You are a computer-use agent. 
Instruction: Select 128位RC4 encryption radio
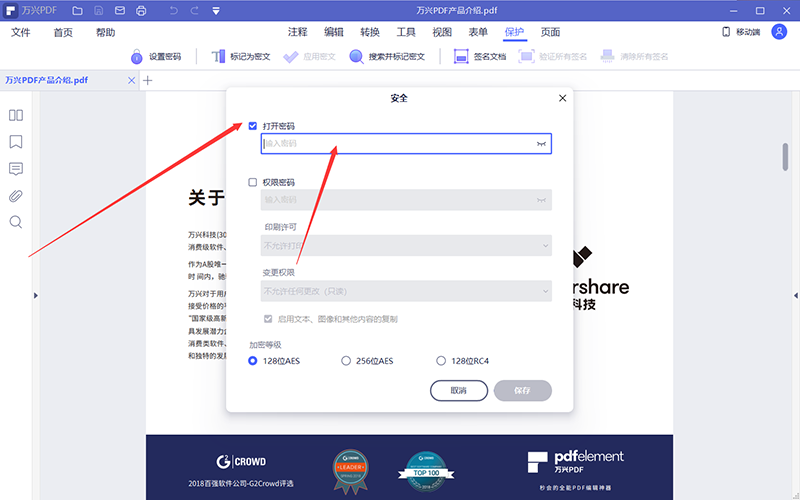441,361
